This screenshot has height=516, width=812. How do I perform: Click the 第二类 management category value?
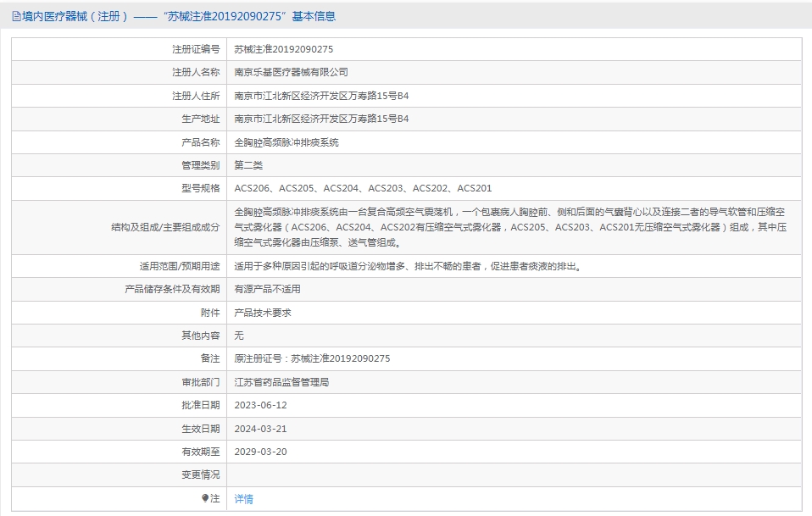[x=248, y=165]
